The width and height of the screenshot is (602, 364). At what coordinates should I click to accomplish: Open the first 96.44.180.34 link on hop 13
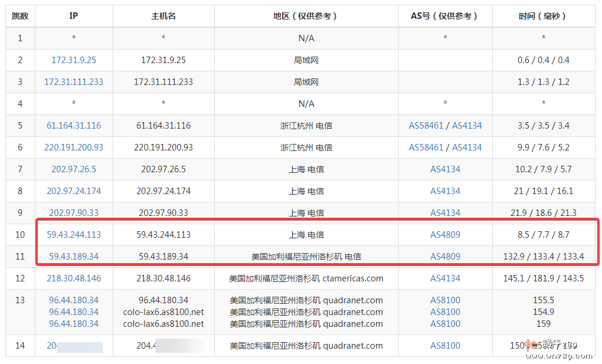(73, 300)
